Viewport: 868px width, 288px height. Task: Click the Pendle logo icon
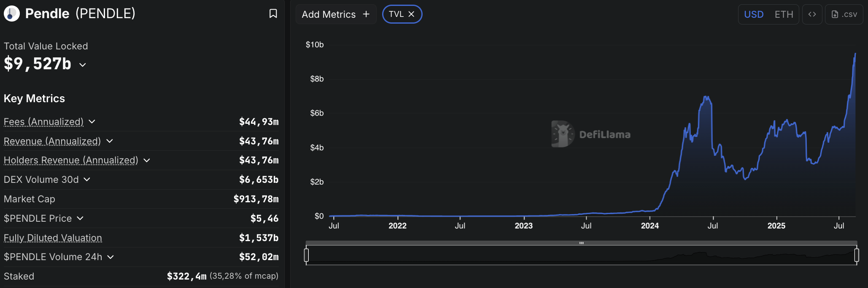[12, 14]
